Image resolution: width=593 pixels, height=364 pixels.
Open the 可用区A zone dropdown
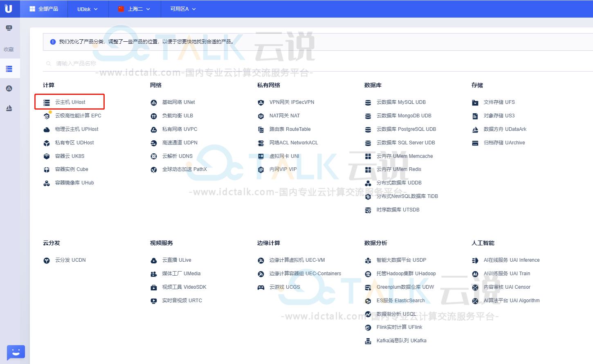tap(183, 9)
